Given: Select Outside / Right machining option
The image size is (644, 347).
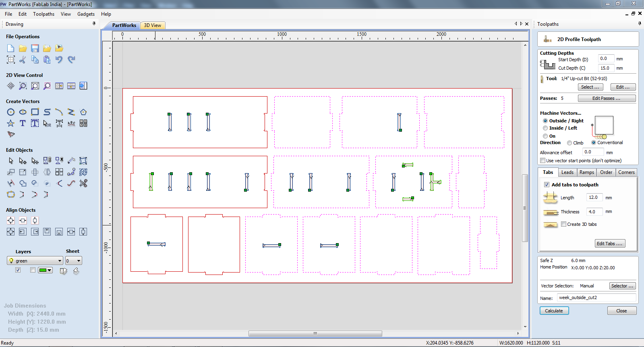Looking at the screenshot, I should (x=545, y=121).
